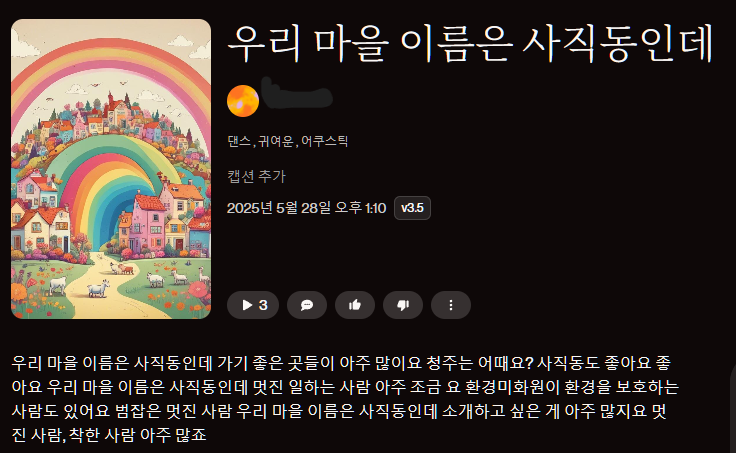Open the rainbow village cover art
This screenshot has height=453, width=736.
pos(111,169)
